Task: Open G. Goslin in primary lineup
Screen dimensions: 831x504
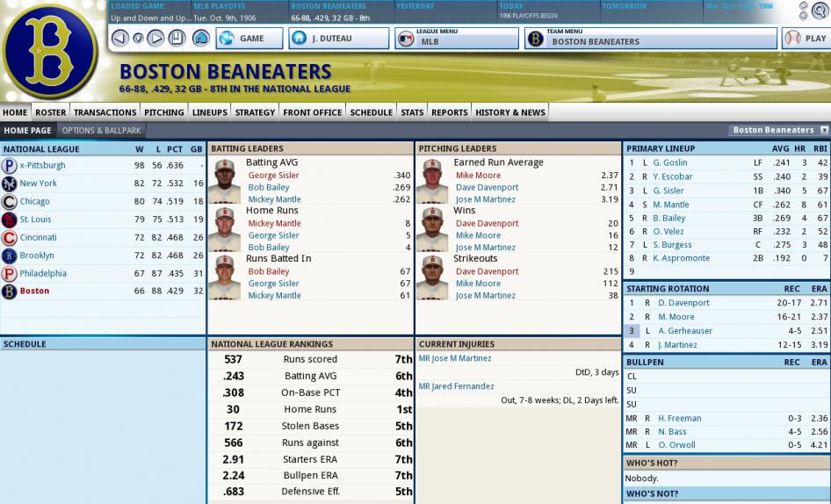Action: click(670, 162)
